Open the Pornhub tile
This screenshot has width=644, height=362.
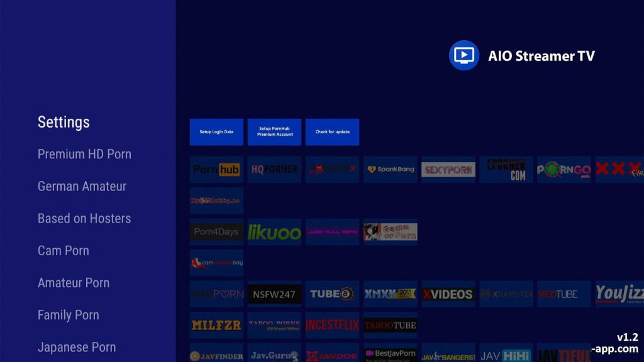[216, 170]
